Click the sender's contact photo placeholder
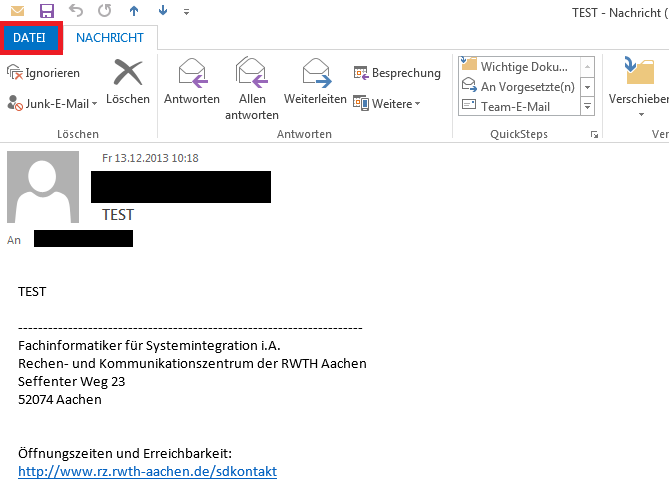 point(43,187)
